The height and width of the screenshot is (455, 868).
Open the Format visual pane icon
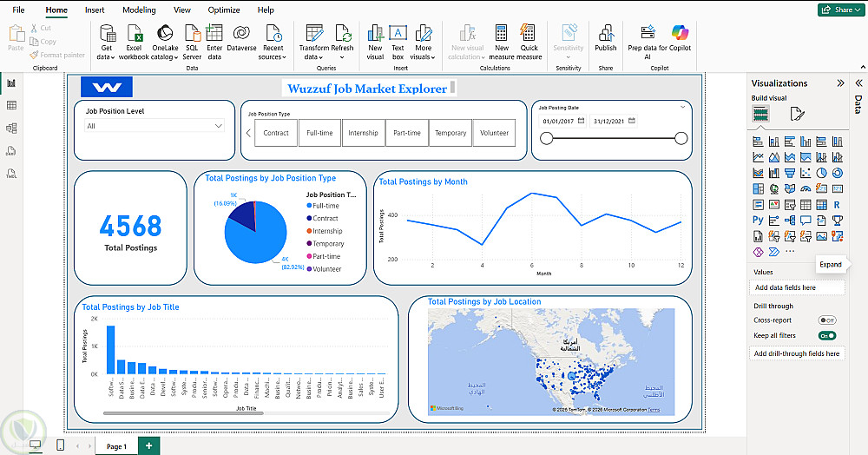(797, 114)
